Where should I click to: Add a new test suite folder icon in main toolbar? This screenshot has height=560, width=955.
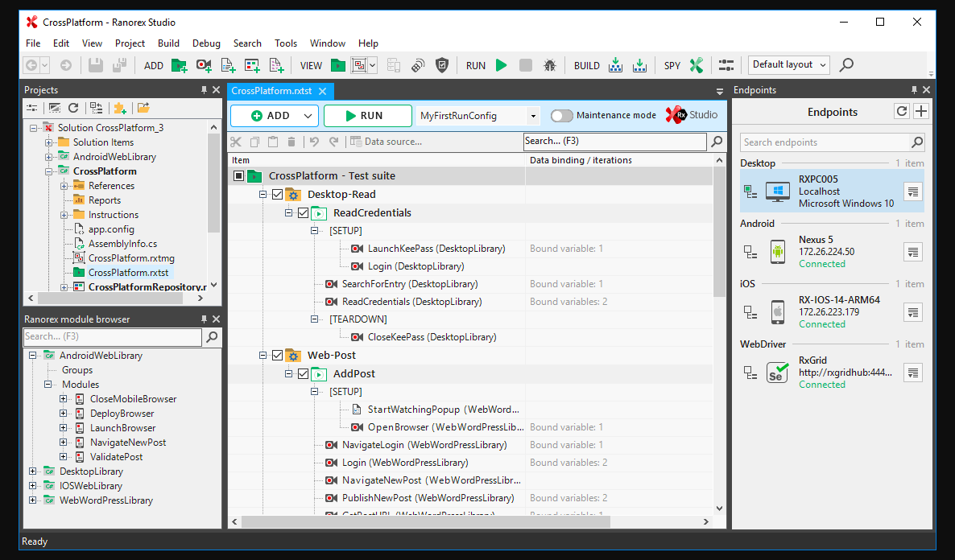pos(179,65)
